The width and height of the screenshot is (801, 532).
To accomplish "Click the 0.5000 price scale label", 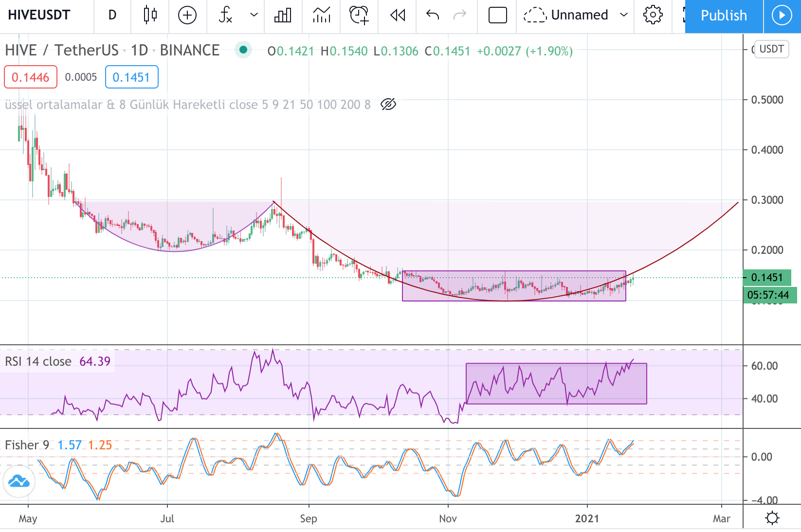I will (x=767, y=100).
